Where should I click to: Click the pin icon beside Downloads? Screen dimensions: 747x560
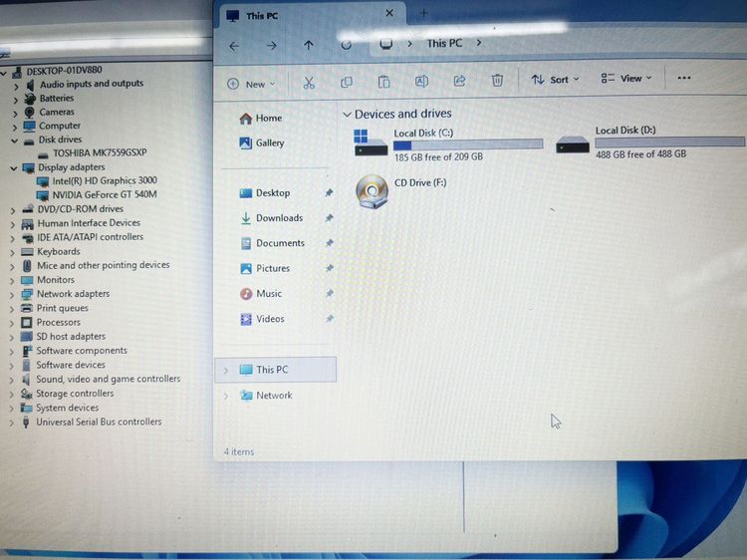(329, 218)
